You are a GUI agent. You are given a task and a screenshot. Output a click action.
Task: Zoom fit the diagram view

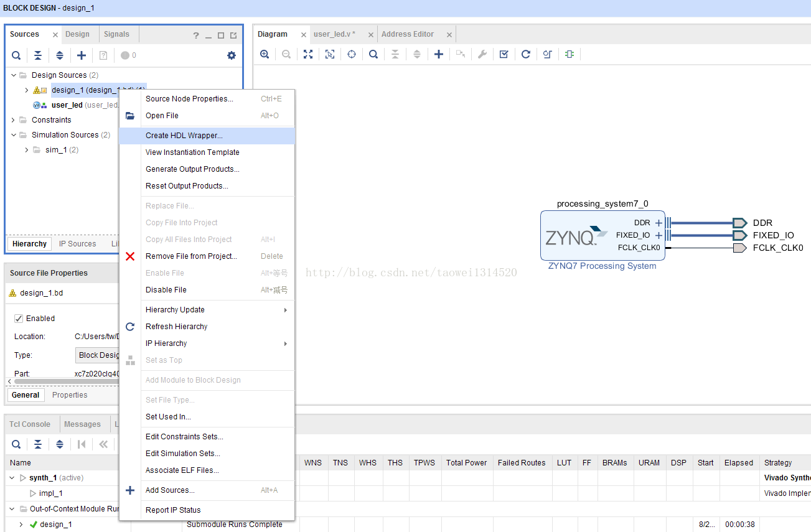308,54
